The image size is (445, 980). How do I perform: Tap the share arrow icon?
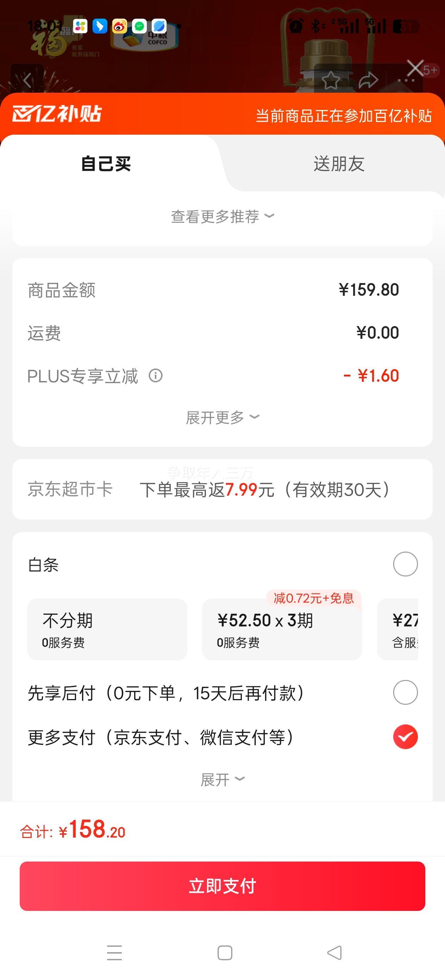[368, 80]
